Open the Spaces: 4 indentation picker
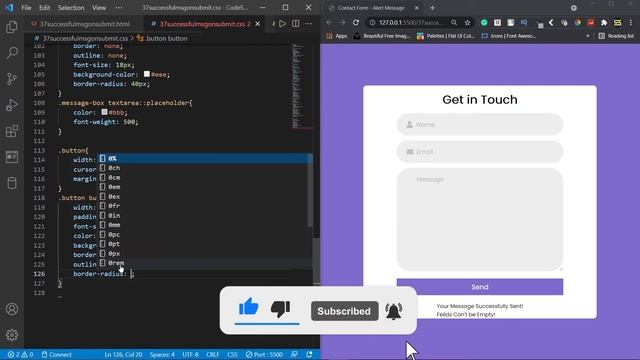The image size is (640, 360). coord(162,354)
